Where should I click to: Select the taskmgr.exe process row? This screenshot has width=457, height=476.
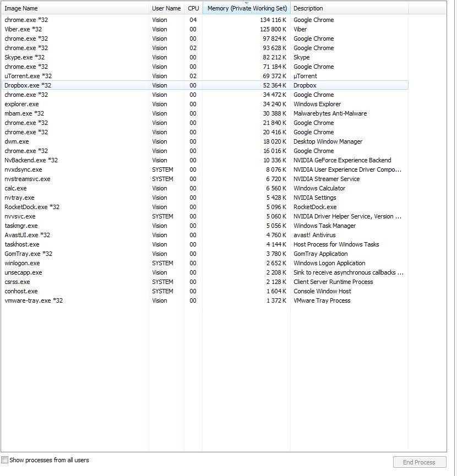pos(21,226)
